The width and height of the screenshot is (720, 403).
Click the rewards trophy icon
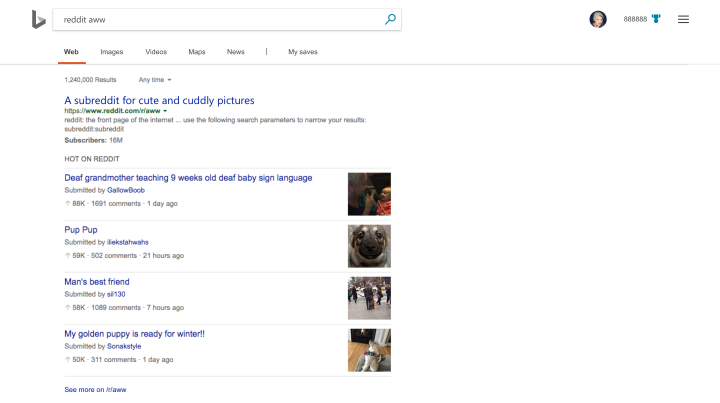click(x=656, y=19)
